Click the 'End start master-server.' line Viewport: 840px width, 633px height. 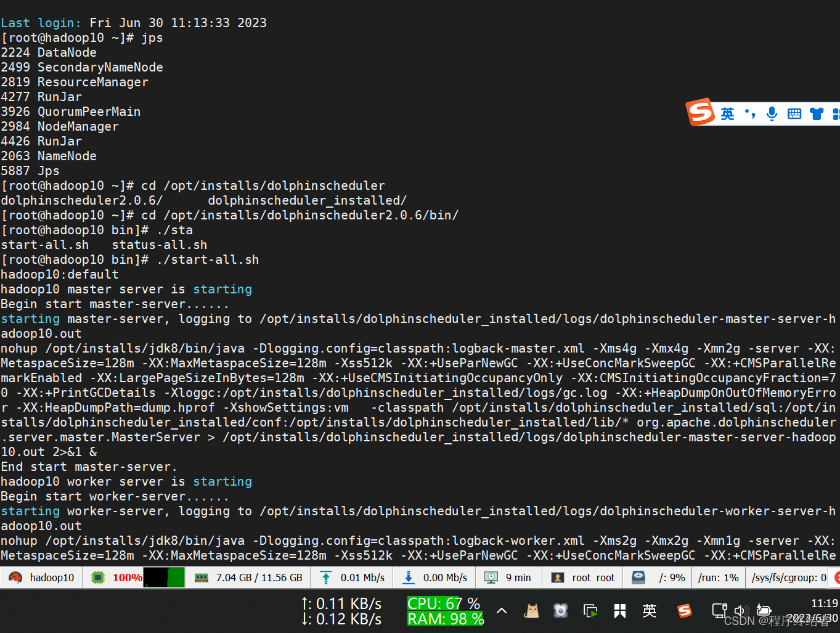[x=89, y=467]
